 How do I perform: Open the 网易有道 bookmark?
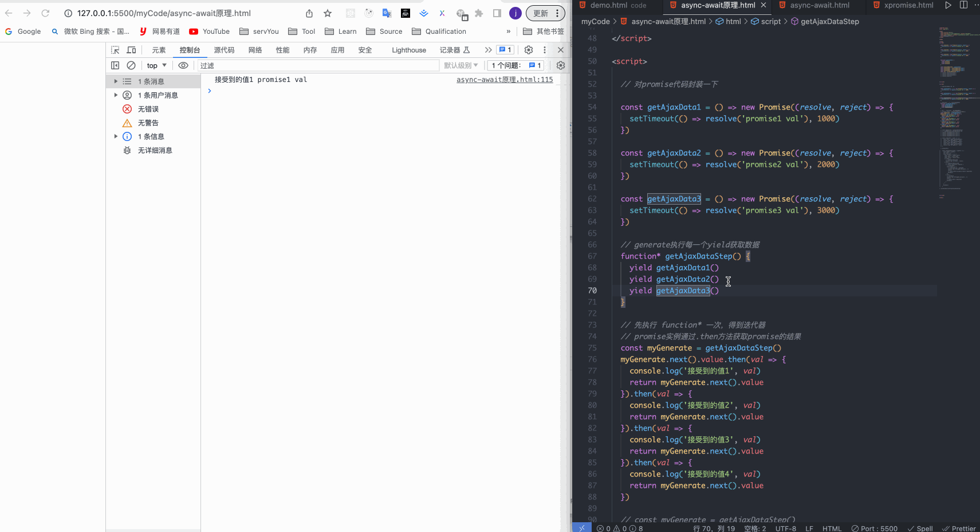click(x=160, y=32)
